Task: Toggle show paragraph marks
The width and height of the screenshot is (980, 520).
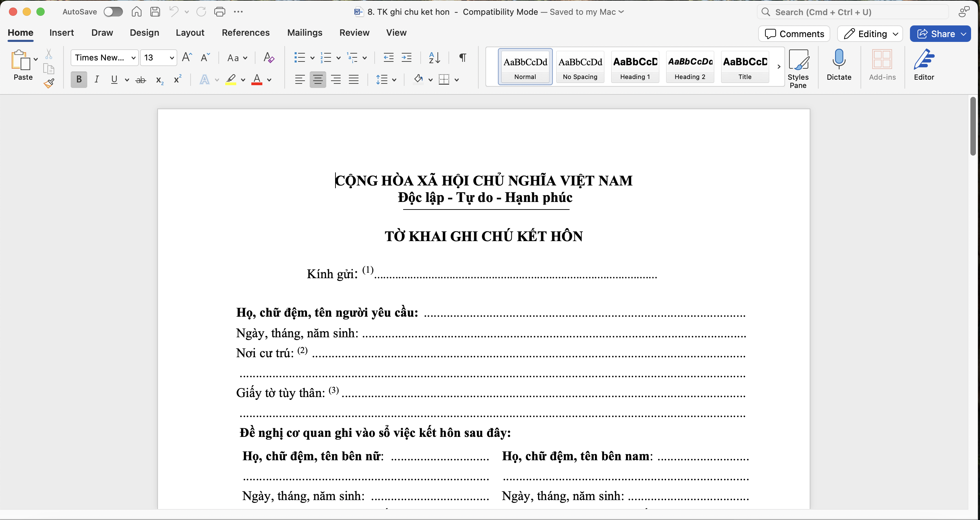Action: [x=463, y=57]
